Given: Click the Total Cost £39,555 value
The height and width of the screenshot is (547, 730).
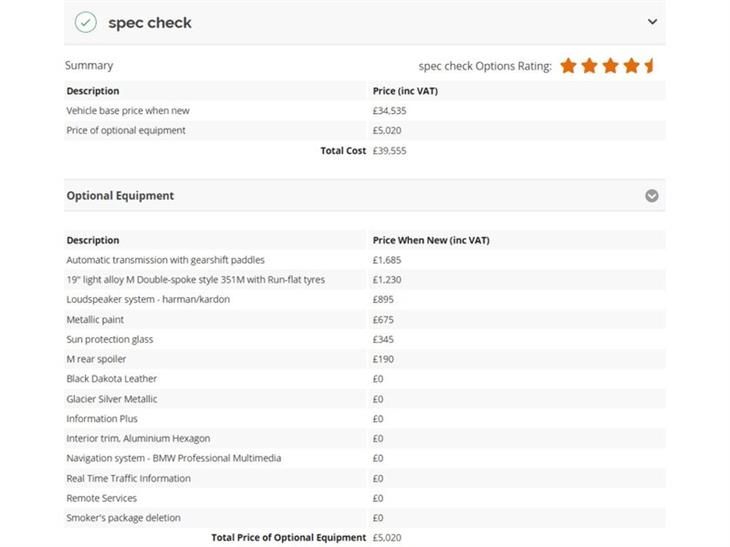Looking at the screenshot, I should coord(389,150).
